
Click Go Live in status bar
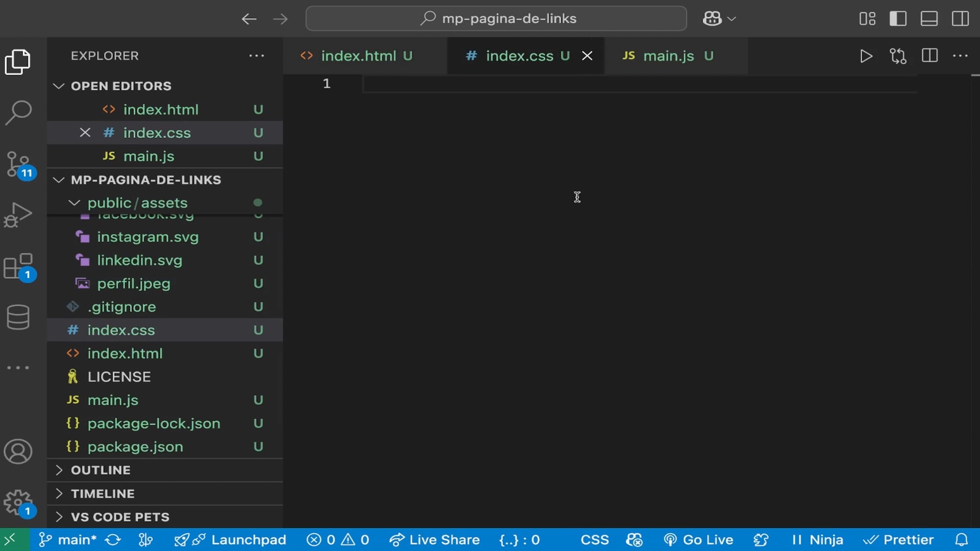698,540
